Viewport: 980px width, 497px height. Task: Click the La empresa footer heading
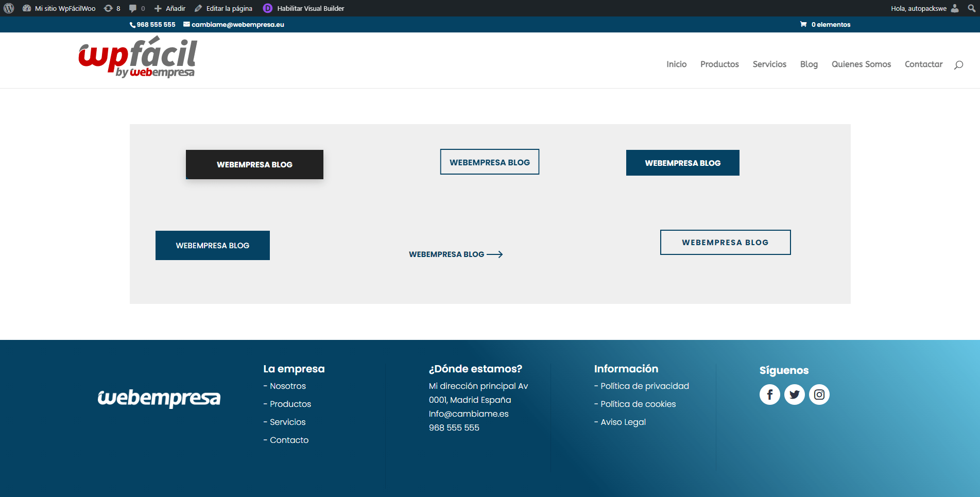[294, 369]
